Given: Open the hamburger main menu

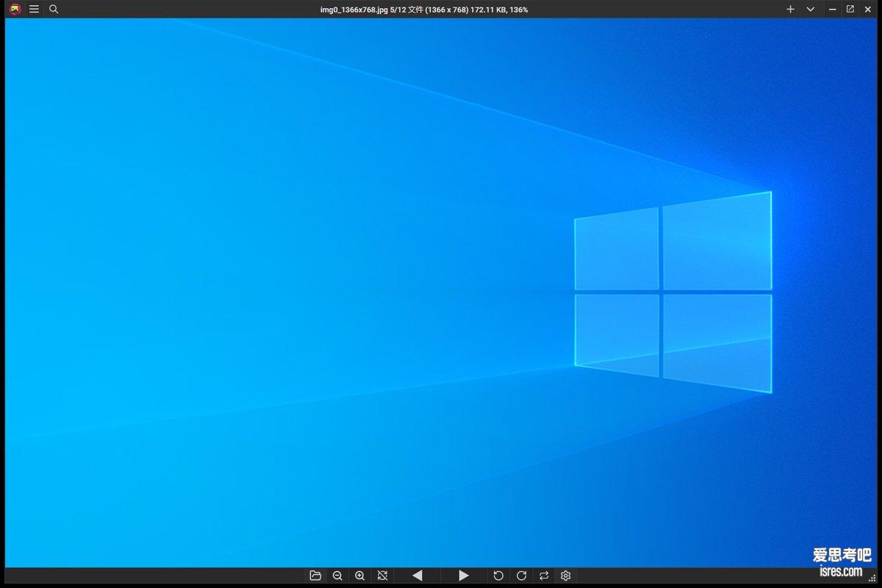Looking at the screenshot, I should coord(34,10).
